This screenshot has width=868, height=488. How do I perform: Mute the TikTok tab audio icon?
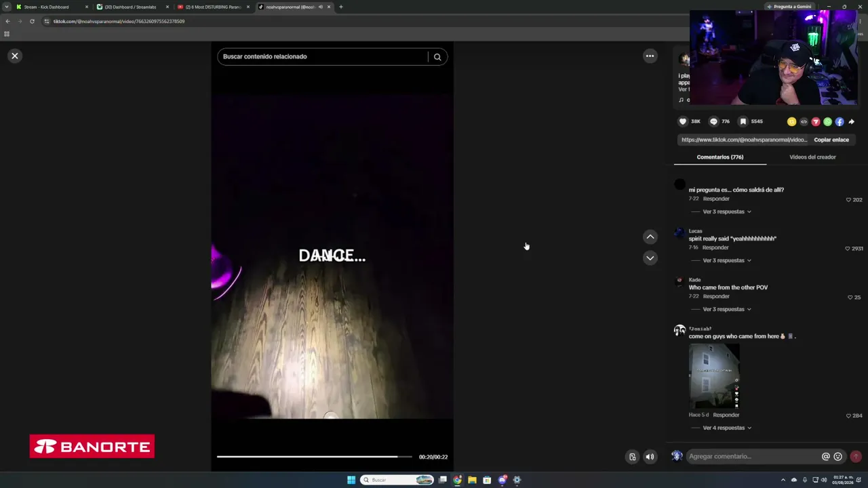pos(320,7)
